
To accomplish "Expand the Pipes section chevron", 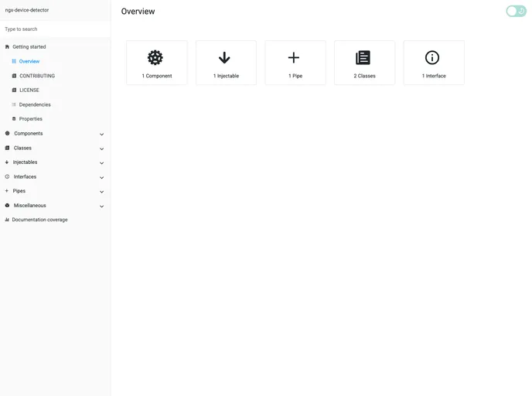I will point(101,192).
